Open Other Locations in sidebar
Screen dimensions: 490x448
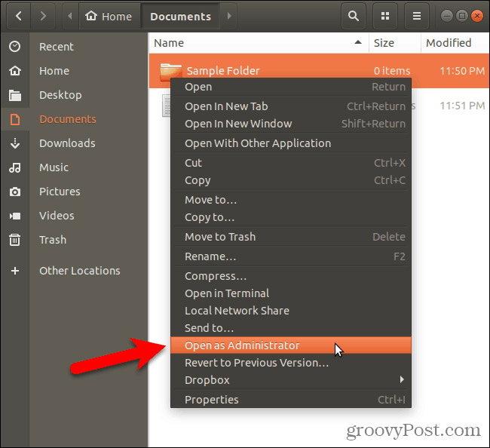point(79,271)
